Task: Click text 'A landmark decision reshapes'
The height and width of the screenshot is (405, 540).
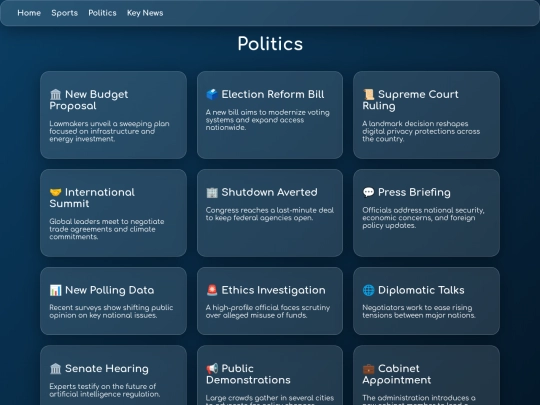Action: 415,123
